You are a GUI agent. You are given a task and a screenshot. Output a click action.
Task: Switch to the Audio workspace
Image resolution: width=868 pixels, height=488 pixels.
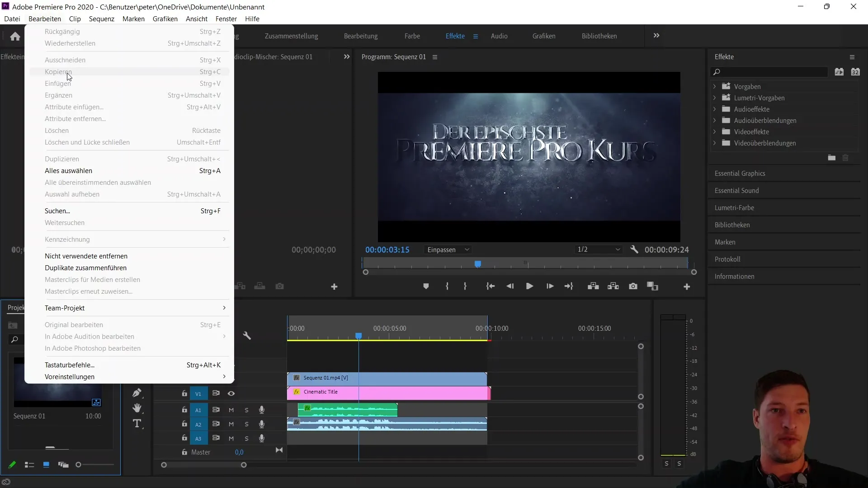(499, 36)
